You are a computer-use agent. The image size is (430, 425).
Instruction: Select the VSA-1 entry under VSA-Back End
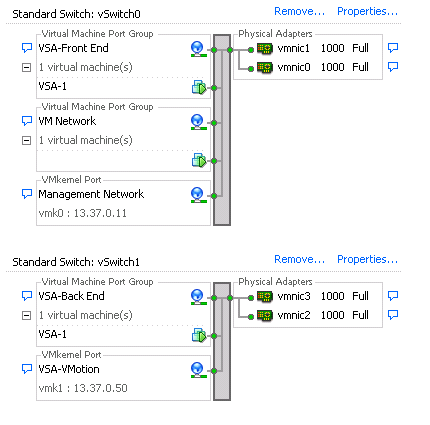click(x=52, y=334)
